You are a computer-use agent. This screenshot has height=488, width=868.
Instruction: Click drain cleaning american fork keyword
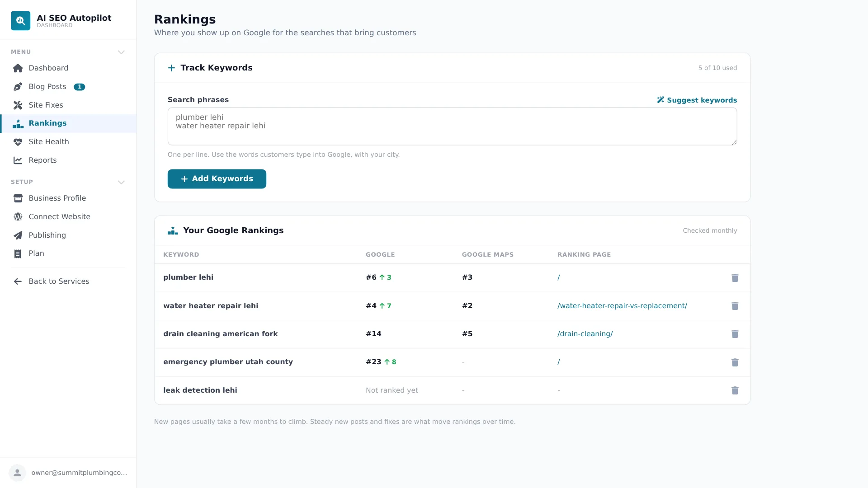220,334
